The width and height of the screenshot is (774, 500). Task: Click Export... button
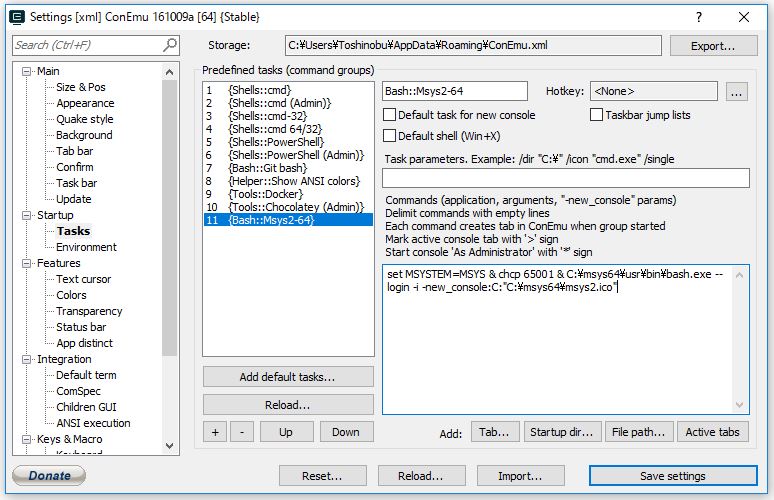click(713, 46)
